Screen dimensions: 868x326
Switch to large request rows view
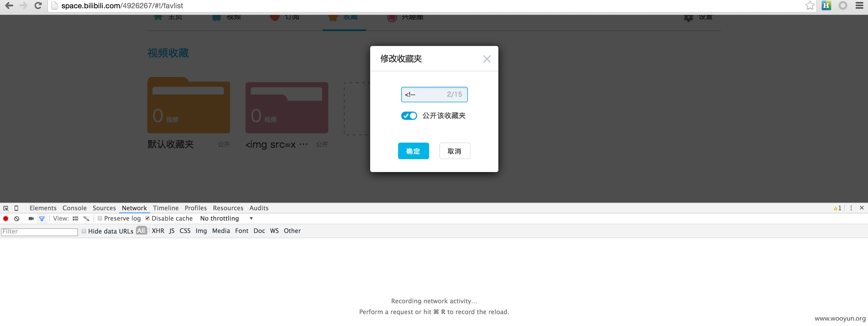[75, 219]
